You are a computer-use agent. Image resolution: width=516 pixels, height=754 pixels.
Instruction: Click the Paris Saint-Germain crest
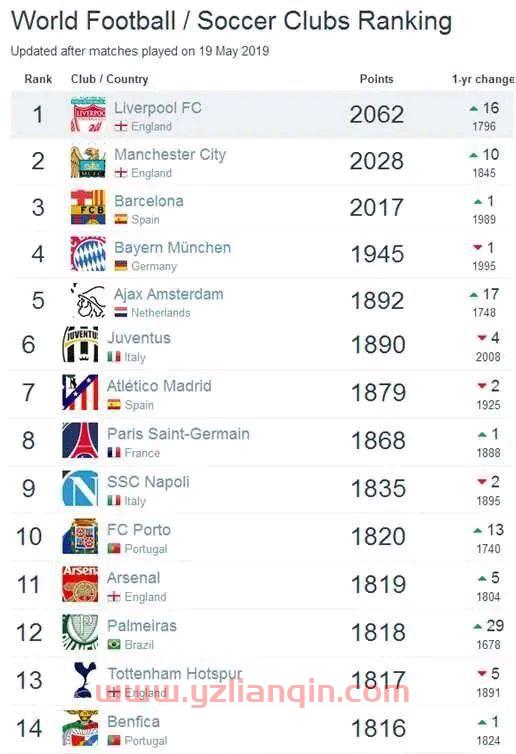pos(80,440)
